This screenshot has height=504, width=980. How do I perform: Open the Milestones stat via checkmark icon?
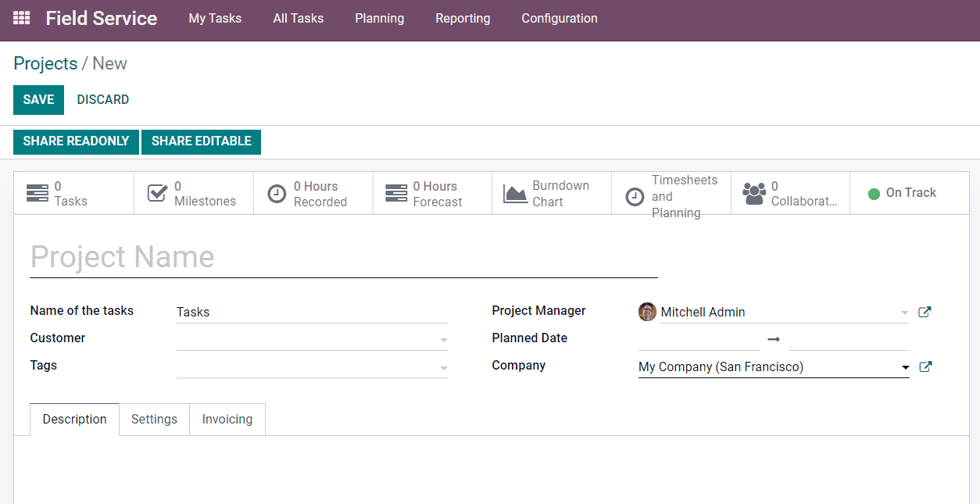point(157,192)
